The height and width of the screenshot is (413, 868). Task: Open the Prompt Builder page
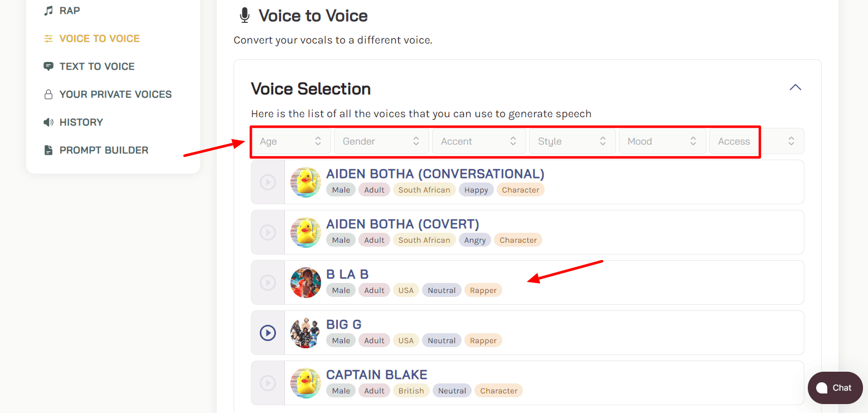pos(104,150)
